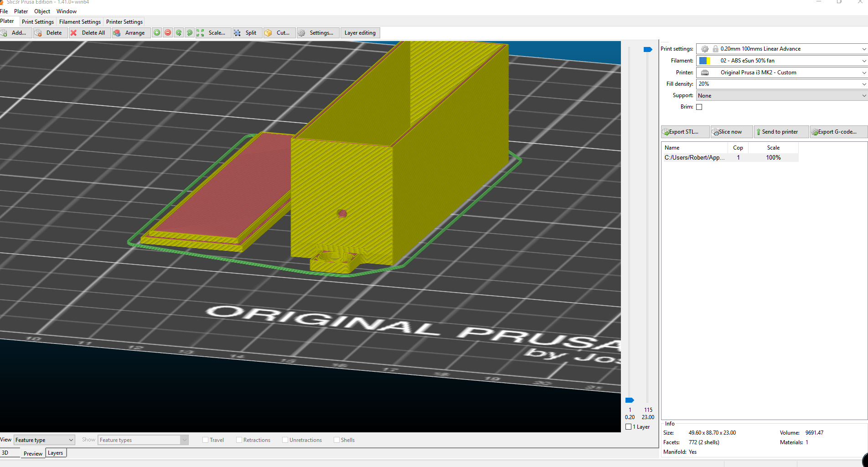Open the View Feature type dropdown
This screenshot has height=467, width=868.
coord(44,440)
